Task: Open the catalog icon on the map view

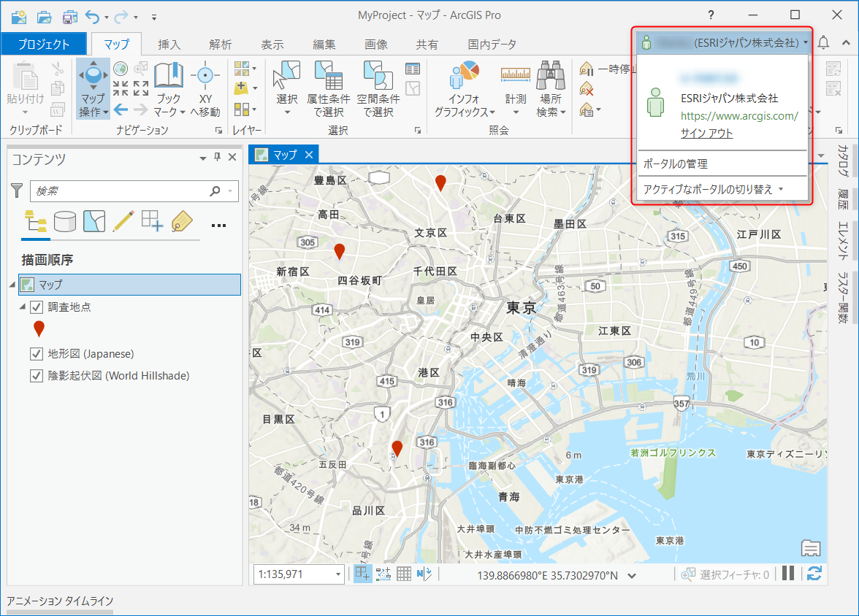Action: point(811,547)
